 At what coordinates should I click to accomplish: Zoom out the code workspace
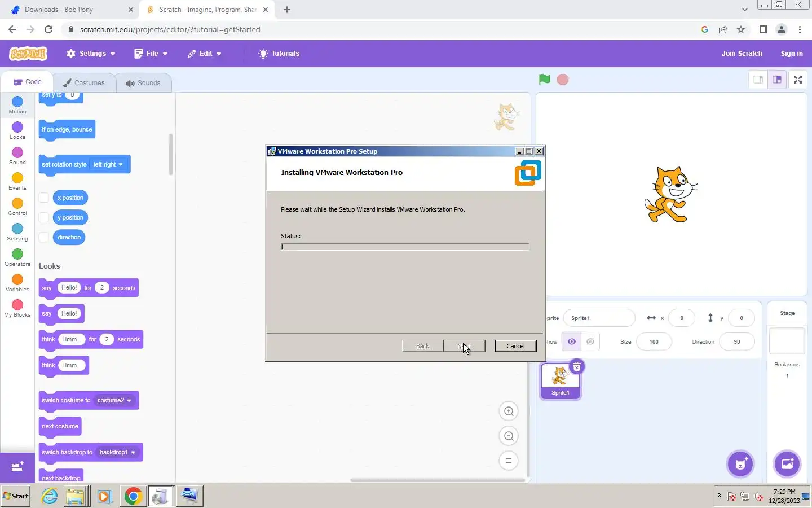click(x=509, y=436)
